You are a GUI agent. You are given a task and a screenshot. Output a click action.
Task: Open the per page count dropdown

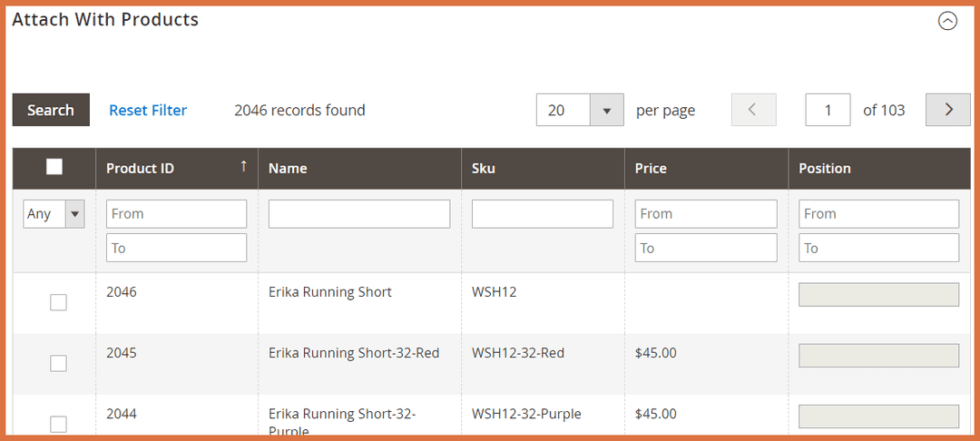[606, 110]
